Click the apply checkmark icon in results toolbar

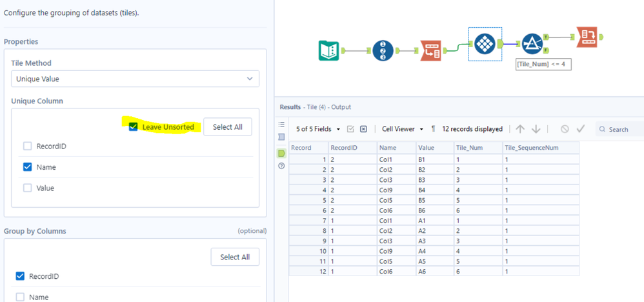click(x=580, y=129)
